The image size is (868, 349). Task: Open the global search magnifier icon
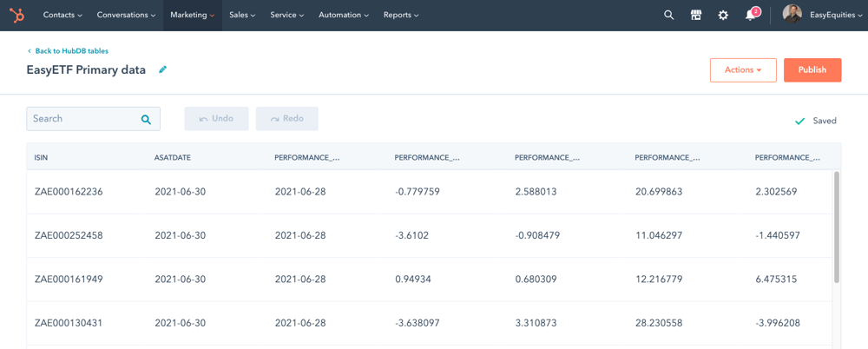pos(668,16)
